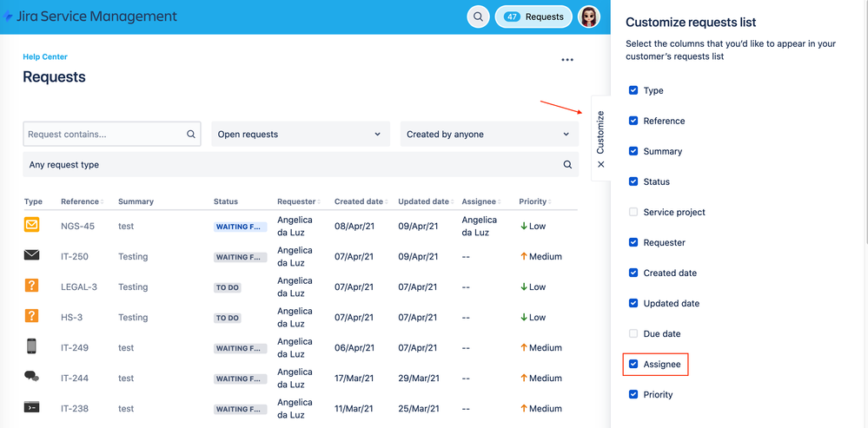Open the Open requests status dropdown

click(x=301, y=134)
